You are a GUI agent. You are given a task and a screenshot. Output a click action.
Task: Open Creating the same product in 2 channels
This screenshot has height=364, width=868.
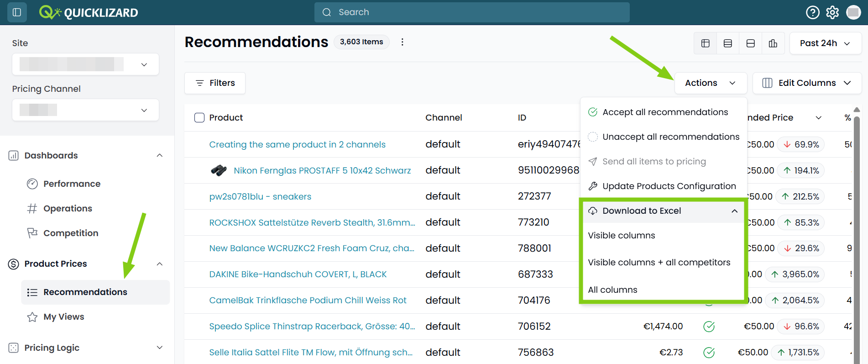click(x=297, y=144)
